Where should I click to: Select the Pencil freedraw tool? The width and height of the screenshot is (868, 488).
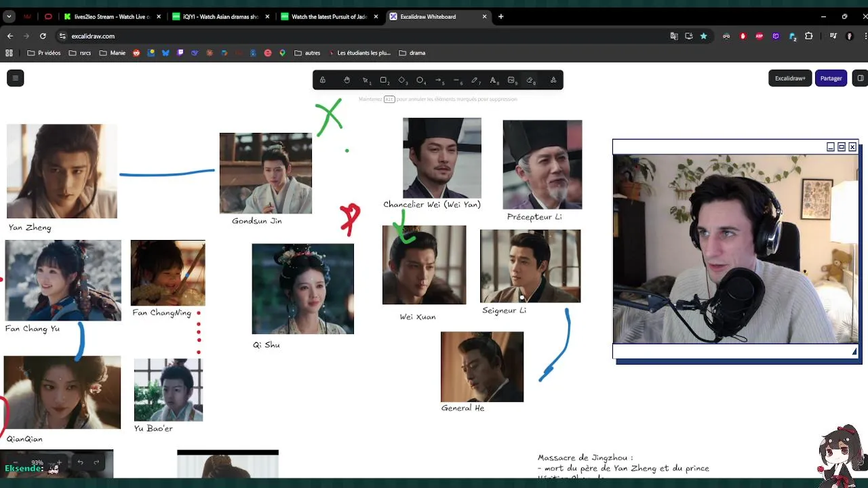tap(475, 80)
